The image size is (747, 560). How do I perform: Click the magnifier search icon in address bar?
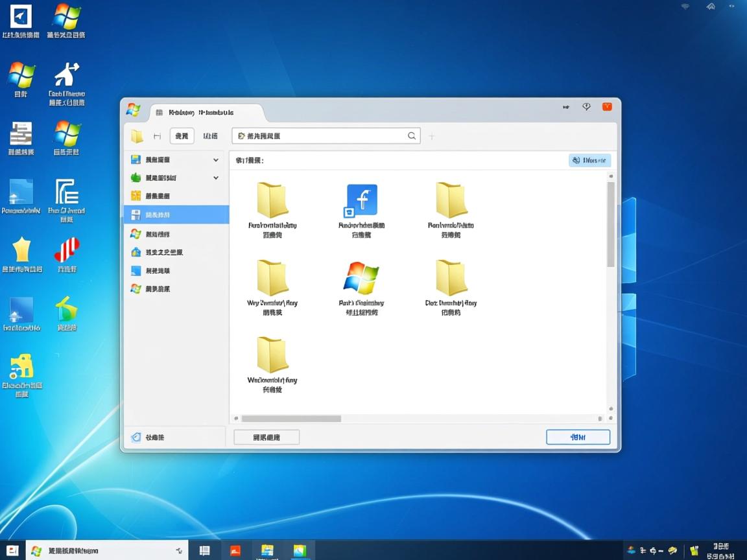412,136
